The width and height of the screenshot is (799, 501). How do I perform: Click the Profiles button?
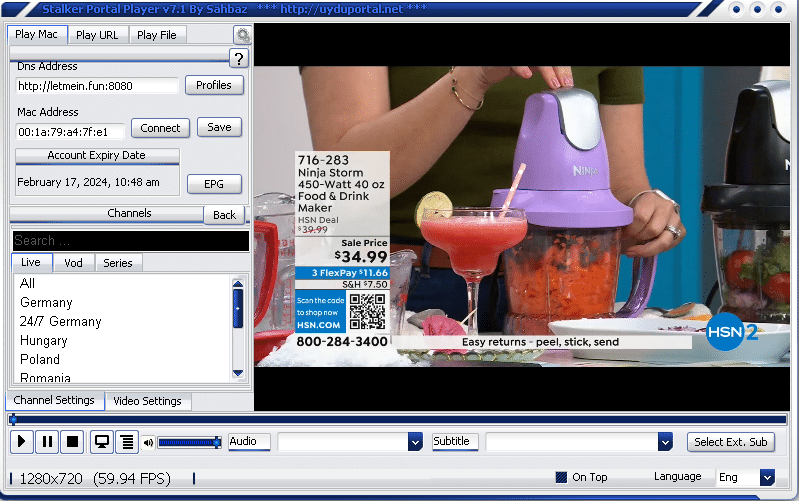click(x=214, y=85)
